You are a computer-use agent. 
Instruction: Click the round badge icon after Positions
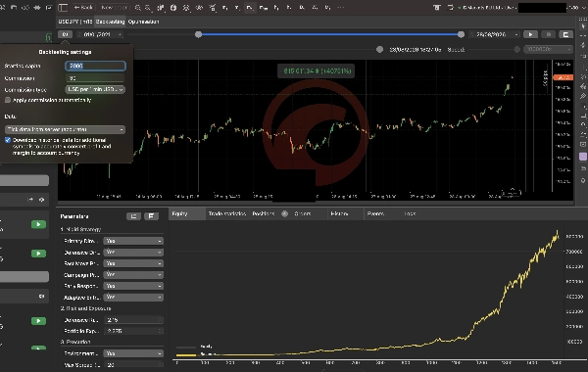[x=284, y=214]
